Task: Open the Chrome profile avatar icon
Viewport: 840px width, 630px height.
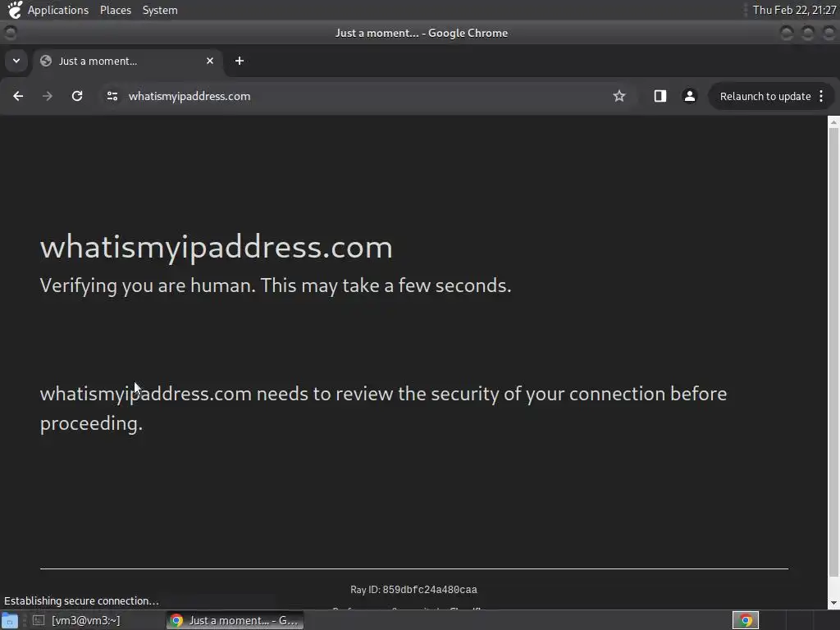Action: click(x=689, y=96)
